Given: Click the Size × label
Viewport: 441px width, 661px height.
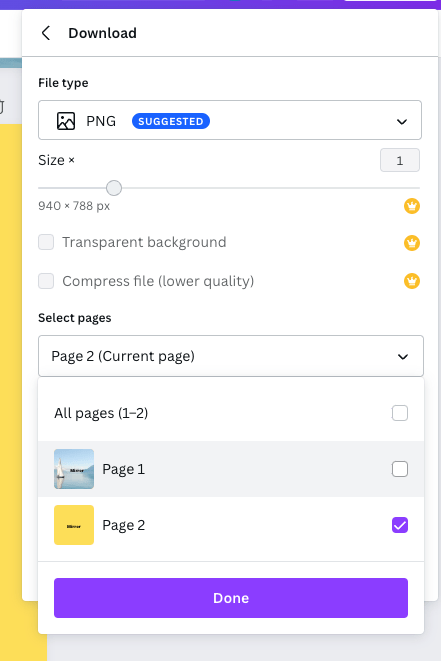Looking at the screenshot, I should pos(56,160).
